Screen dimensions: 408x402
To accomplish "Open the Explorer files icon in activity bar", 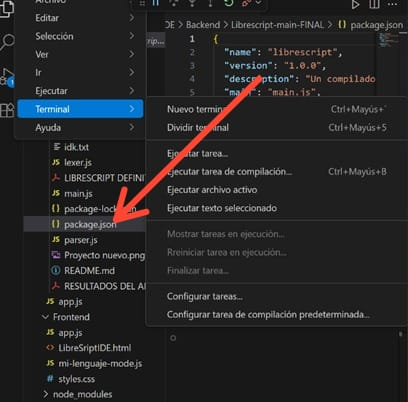I will coord(7,9).
